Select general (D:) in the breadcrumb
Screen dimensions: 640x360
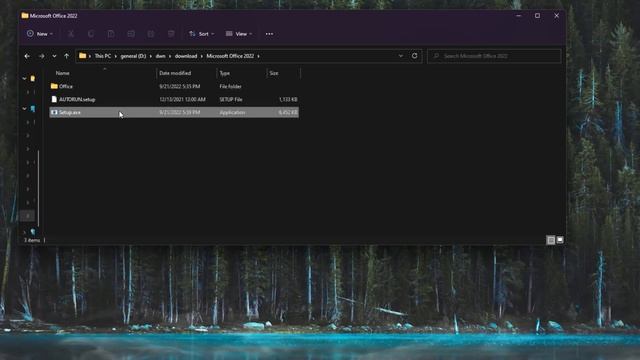tap(133, 56)
